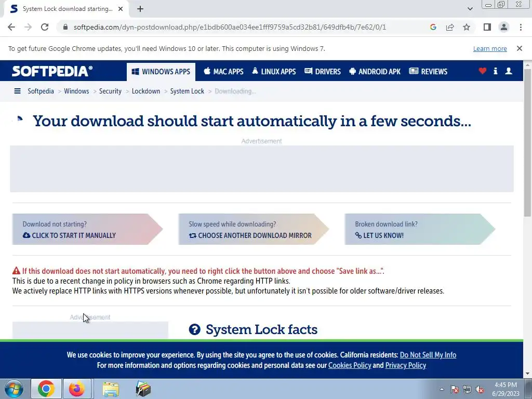
Task: Go to Security breadcrumb link
Action: 110,91
